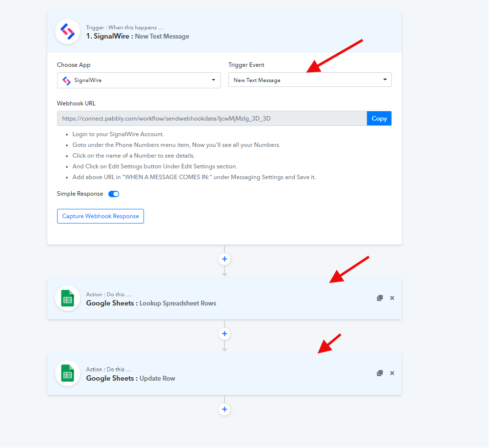Toggle the Simple Response switch
The height and width of the screenshot is (448, 489).
click(x=114, y=194)
